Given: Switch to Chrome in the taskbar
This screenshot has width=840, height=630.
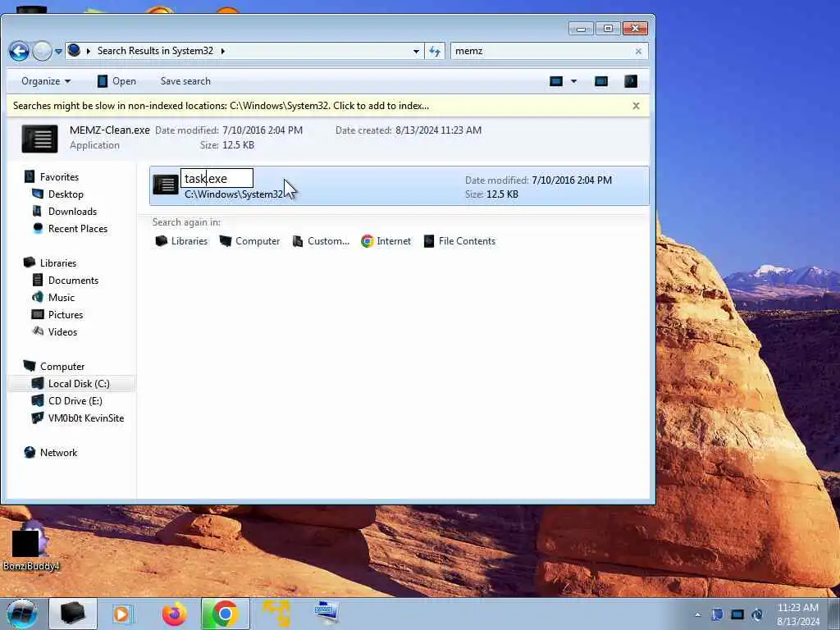Looking at the screenshot, I should (225, 614).
